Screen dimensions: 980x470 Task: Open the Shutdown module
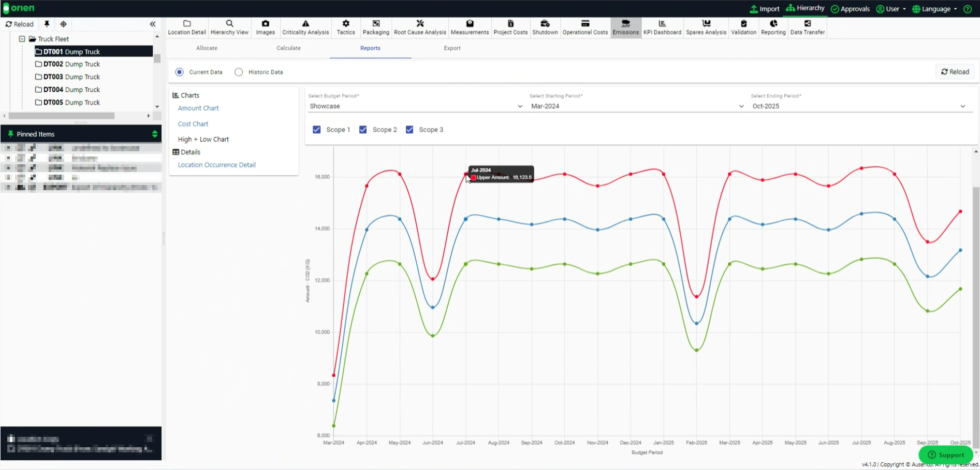[545, 27]
